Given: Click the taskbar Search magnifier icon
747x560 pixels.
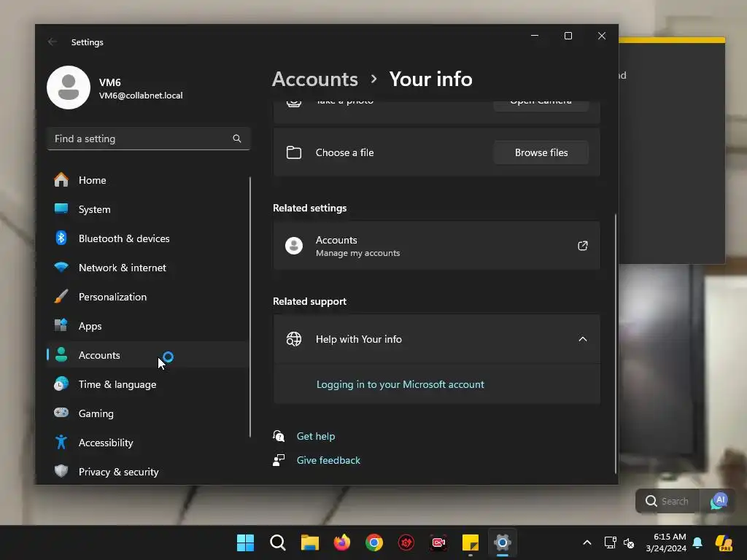Looking at the screenshot, I should pos(278,542).
